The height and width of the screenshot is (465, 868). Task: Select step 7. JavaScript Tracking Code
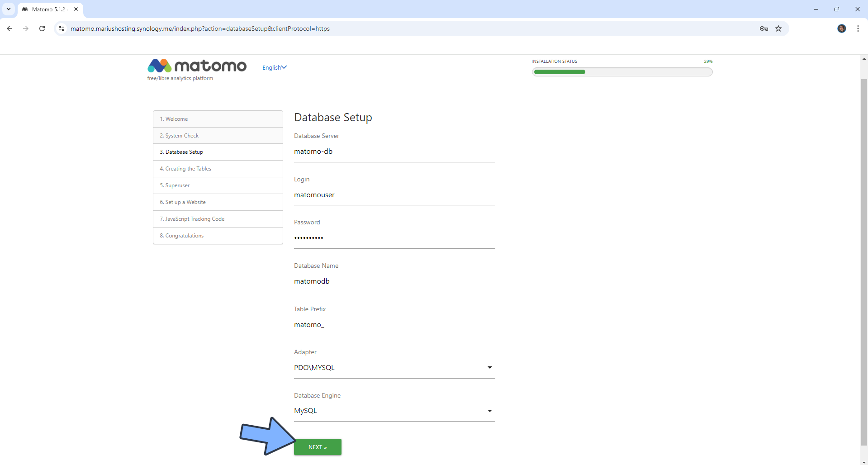[218, 219]
